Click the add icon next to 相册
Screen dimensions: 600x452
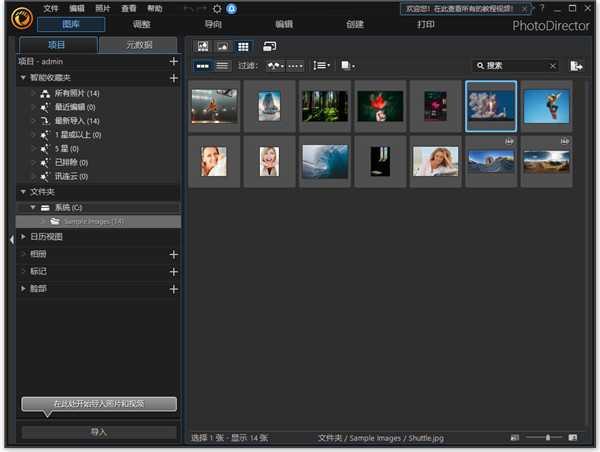pyautogui.click(x=174, y=254)
